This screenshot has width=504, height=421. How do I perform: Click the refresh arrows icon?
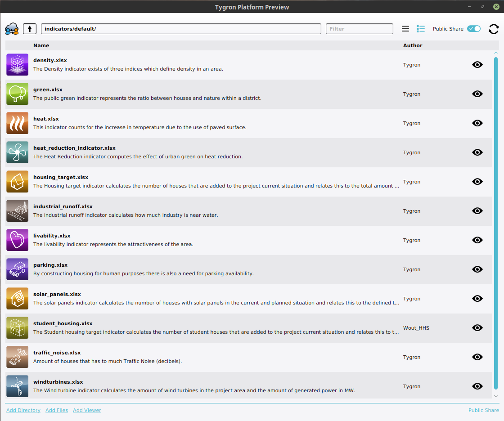point(494,29)
